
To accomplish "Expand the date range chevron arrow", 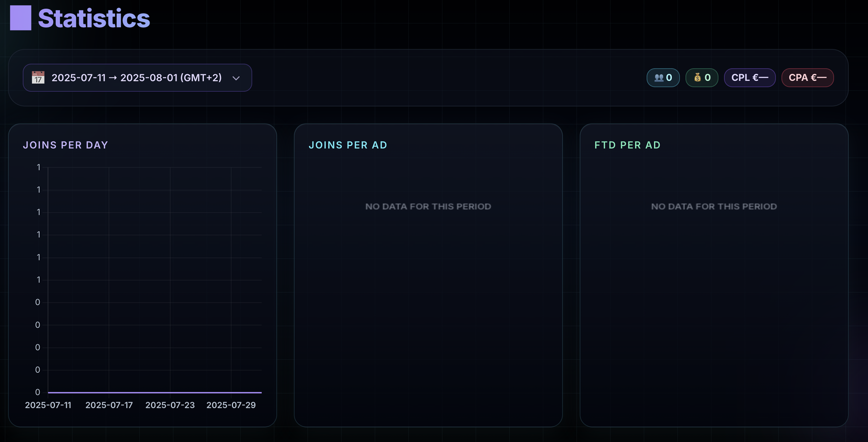I will point(236,78).
